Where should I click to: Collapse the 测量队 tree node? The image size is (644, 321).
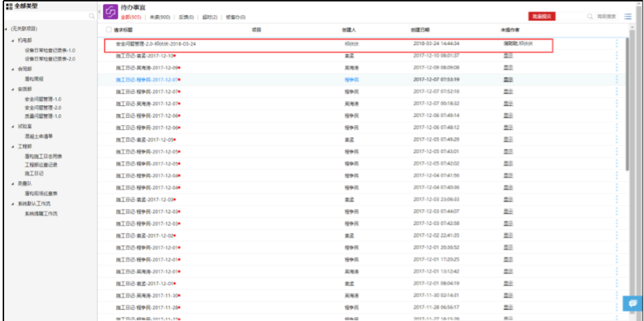13,184
